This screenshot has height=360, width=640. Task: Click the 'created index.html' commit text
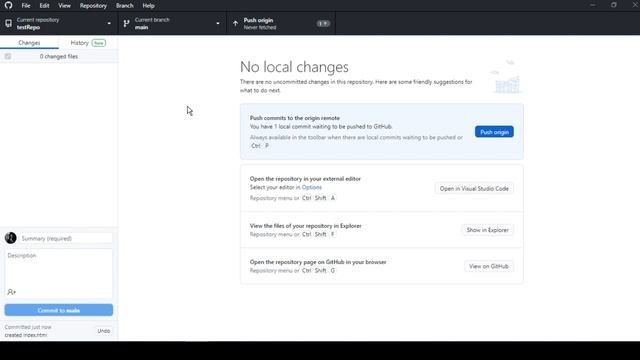pyautogui.click(x=26, y=335)
